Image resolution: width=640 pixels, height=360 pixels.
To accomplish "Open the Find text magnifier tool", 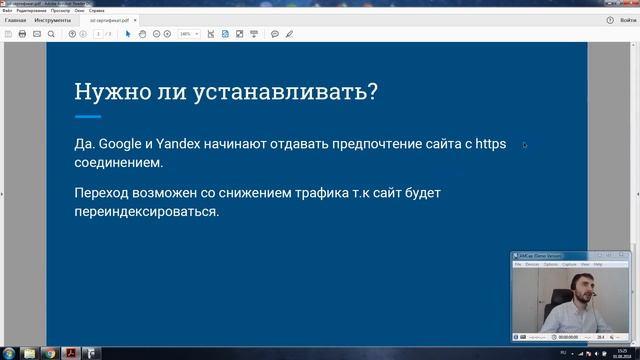I will click(51, 34).
